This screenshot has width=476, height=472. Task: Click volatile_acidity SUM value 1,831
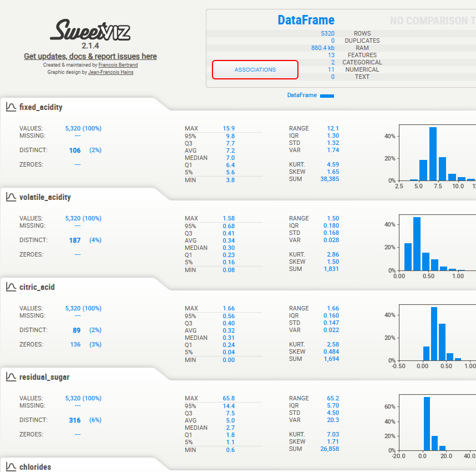point(331,269)
